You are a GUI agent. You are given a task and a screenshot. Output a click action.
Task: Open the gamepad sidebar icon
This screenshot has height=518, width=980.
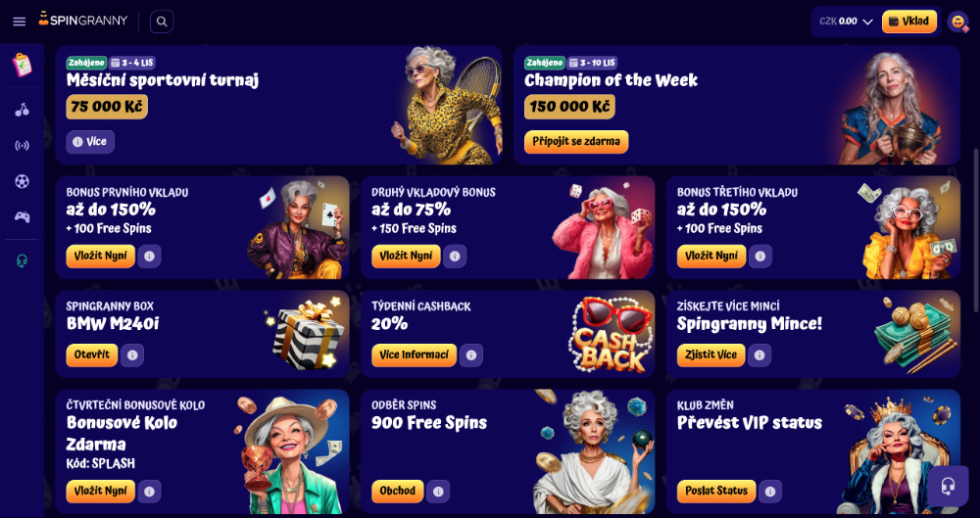pyautogui.click(x=22, y=217)
